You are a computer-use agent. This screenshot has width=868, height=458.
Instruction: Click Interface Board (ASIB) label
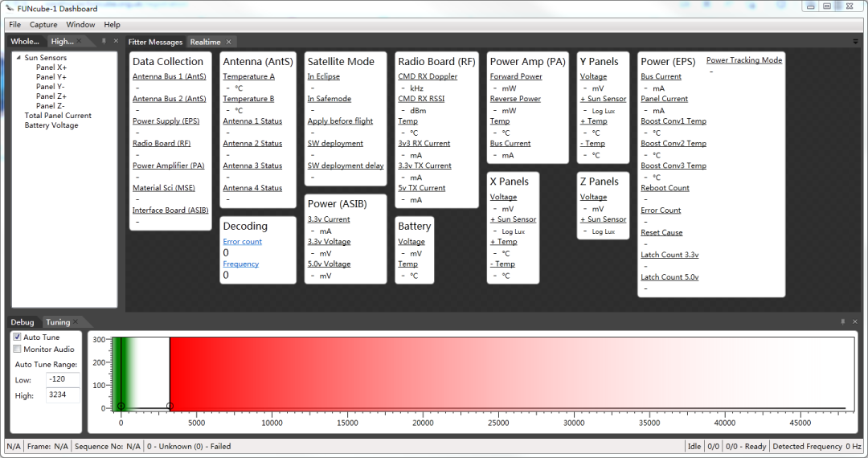click(170, 211)
